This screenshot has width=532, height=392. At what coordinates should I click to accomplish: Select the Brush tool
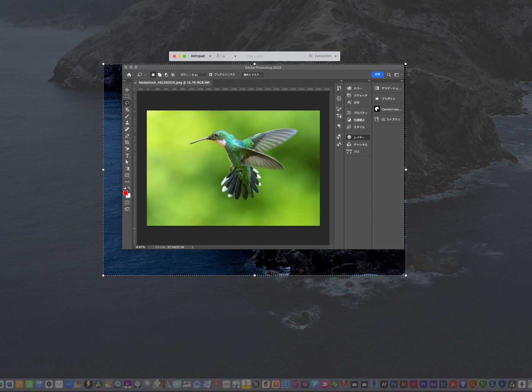[127, 116]
